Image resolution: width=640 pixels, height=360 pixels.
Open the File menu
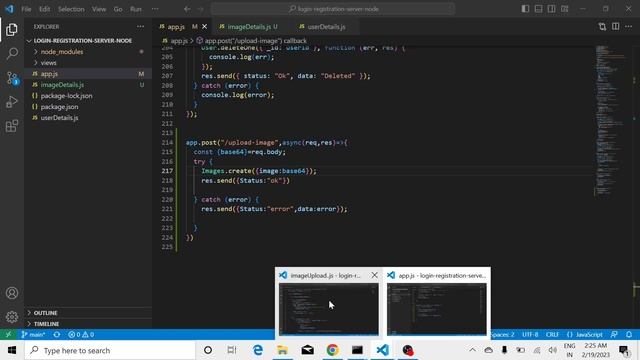coord(26,9)
